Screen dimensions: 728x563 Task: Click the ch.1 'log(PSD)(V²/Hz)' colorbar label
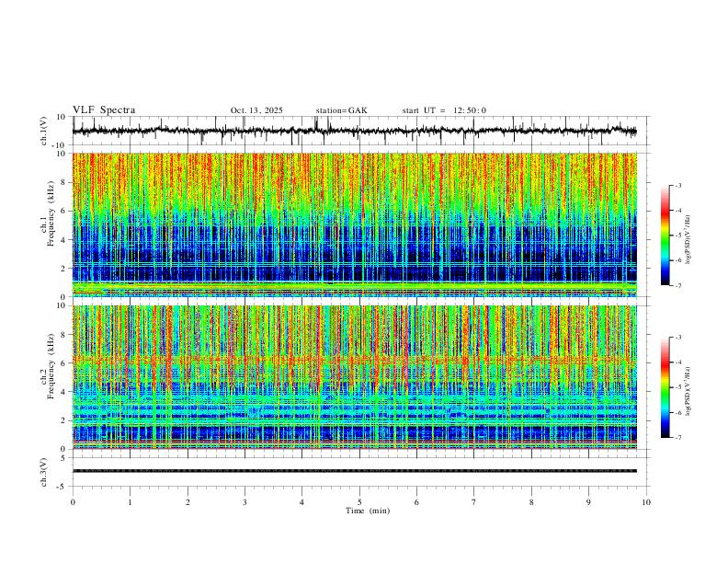688,240
